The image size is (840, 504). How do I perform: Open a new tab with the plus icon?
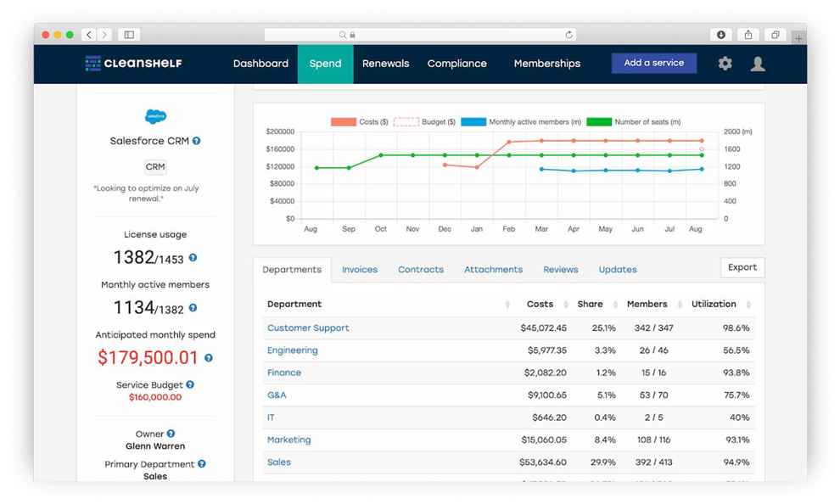pyautogui.click(x=798, y=38)
